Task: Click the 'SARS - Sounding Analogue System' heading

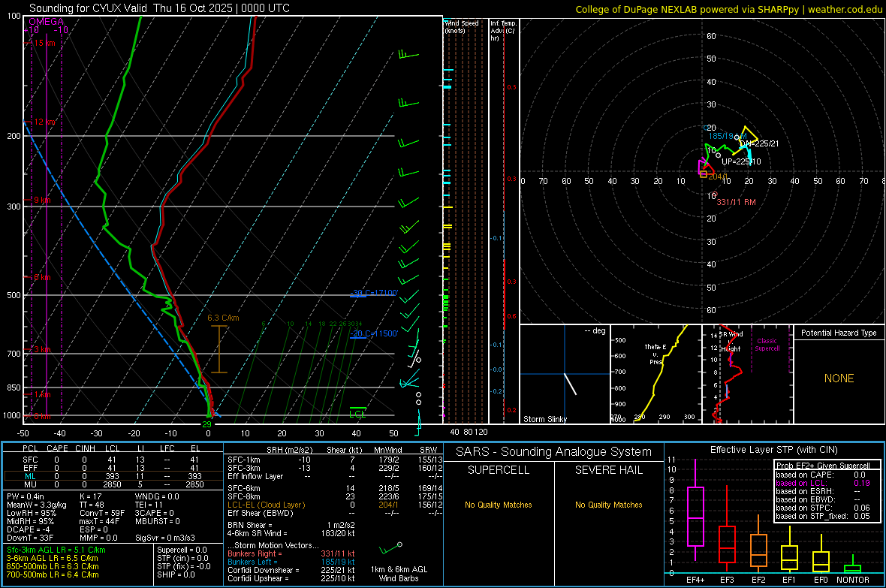Action: (x=554, y=452)
